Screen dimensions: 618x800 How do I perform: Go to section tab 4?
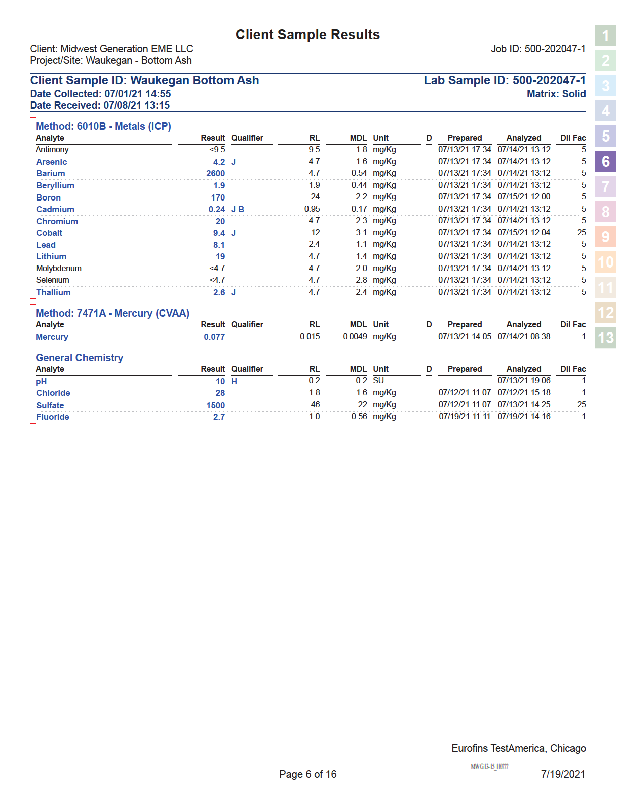click(x=605, y=111)
